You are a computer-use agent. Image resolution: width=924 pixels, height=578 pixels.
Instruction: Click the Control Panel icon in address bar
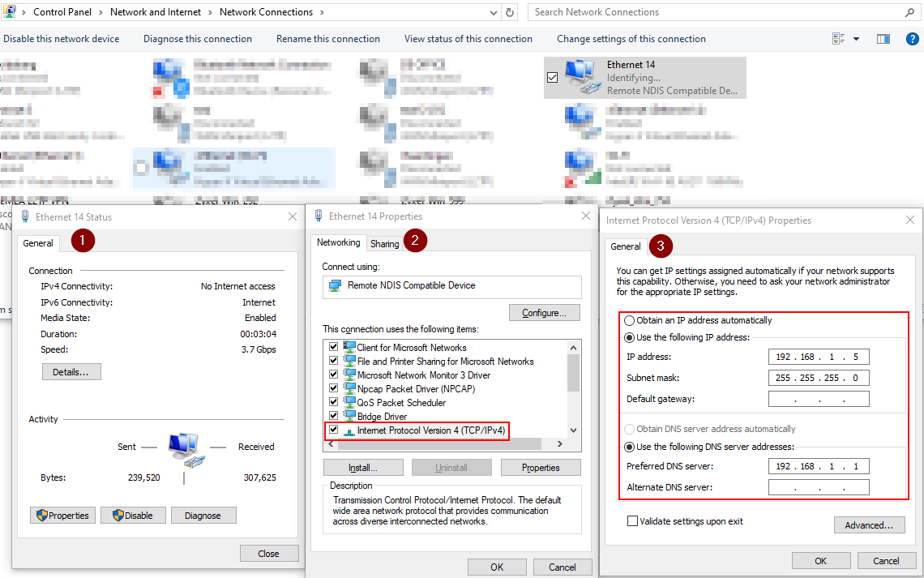pos(10,12)
